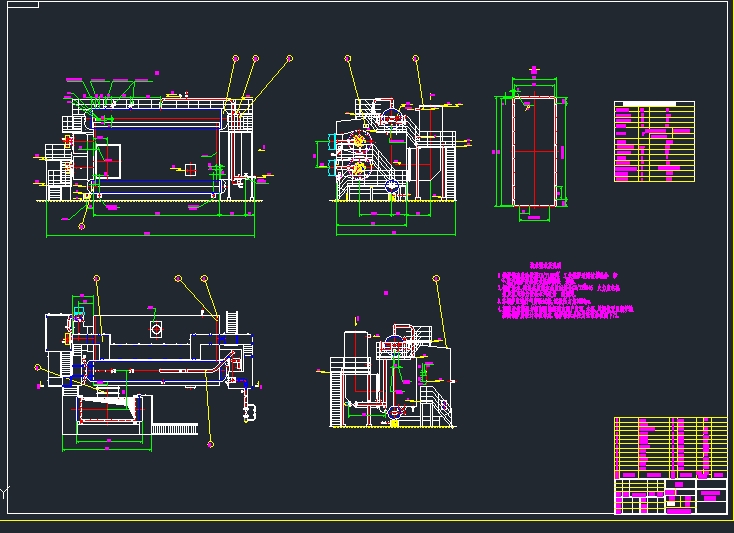Screen dimensions: 734x533
Task: Click the left balloon above the side elevation
Action: 348,59
